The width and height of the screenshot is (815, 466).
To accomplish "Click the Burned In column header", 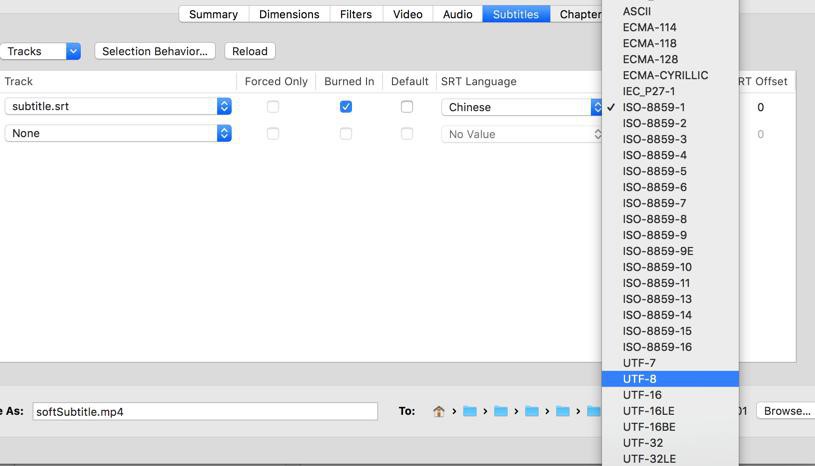I will 349,82.
